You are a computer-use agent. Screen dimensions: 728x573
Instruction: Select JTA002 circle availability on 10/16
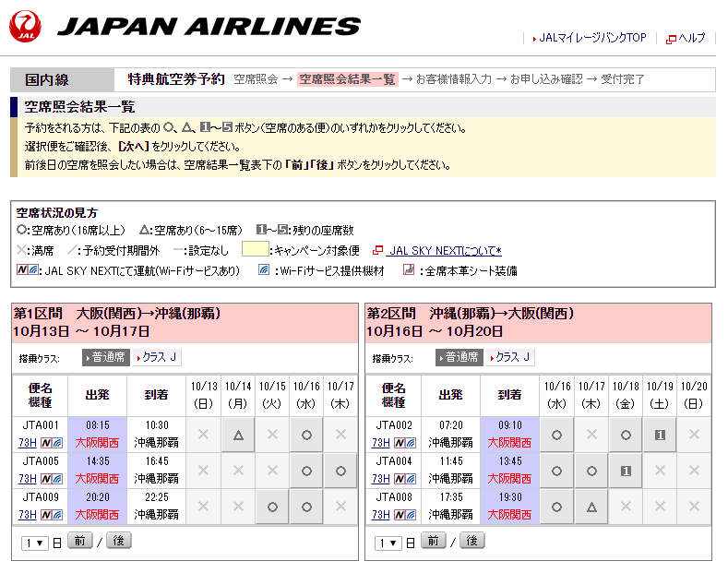(556, 435)
